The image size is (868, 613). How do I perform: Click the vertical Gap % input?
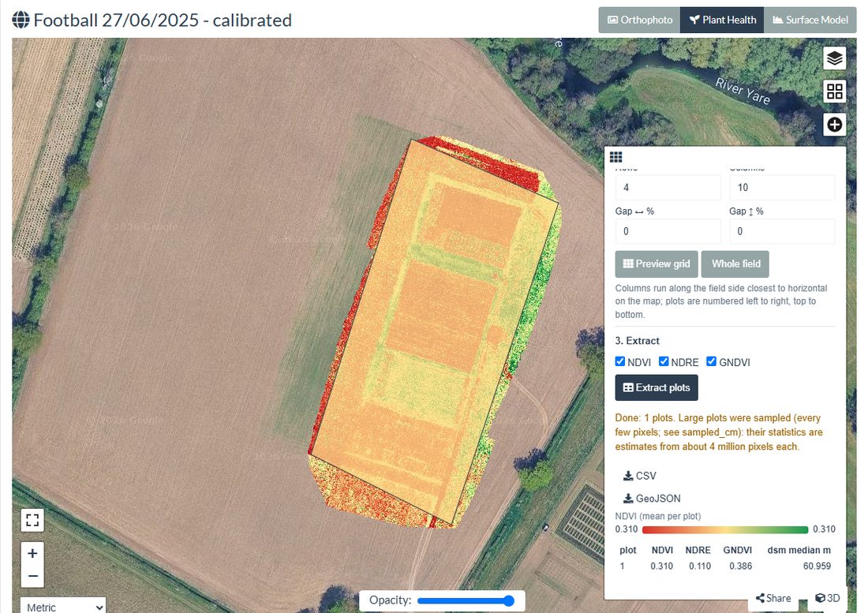[x=782, y=231]
